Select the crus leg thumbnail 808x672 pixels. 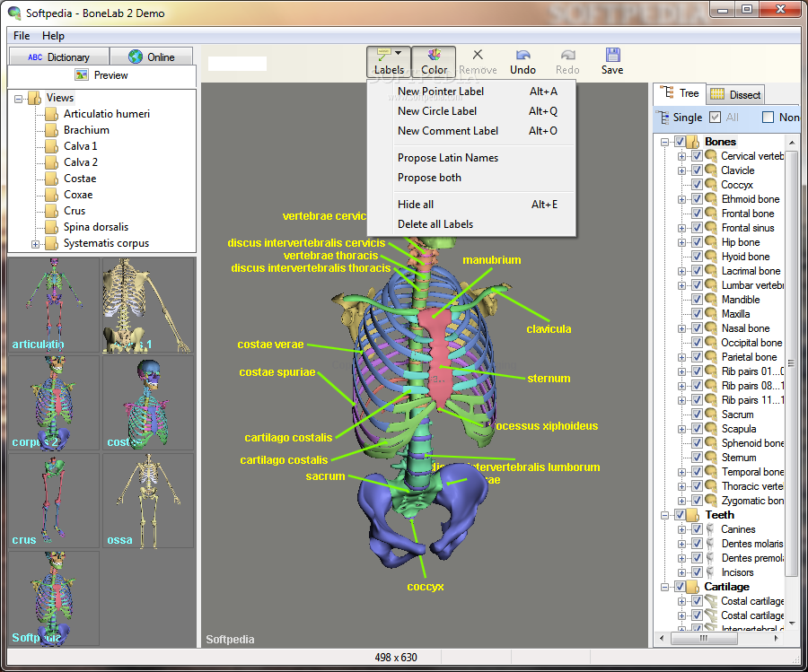(54, 500)
